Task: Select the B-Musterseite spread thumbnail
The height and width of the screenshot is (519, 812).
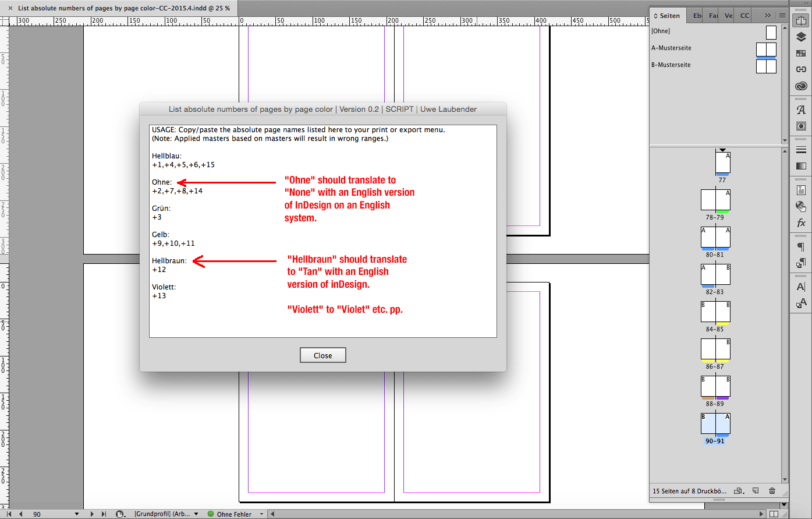Action: tap(766, 66)
